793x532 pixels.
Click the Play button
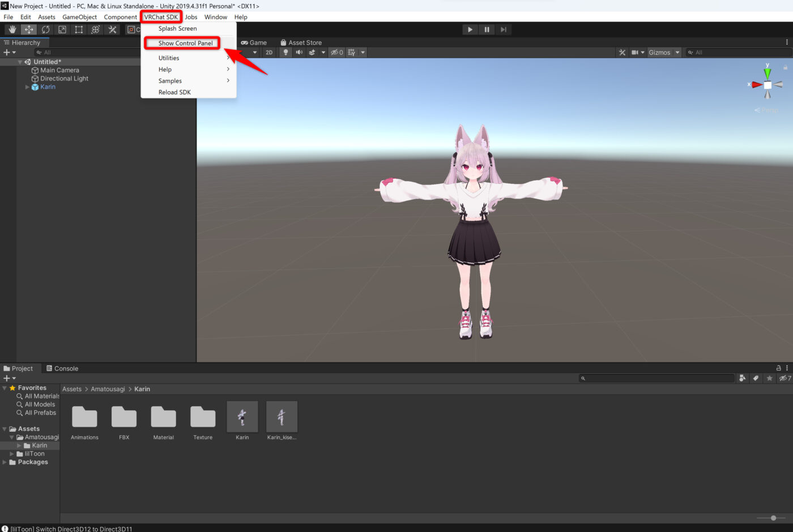pyautogui.click(x=470, y=29)
